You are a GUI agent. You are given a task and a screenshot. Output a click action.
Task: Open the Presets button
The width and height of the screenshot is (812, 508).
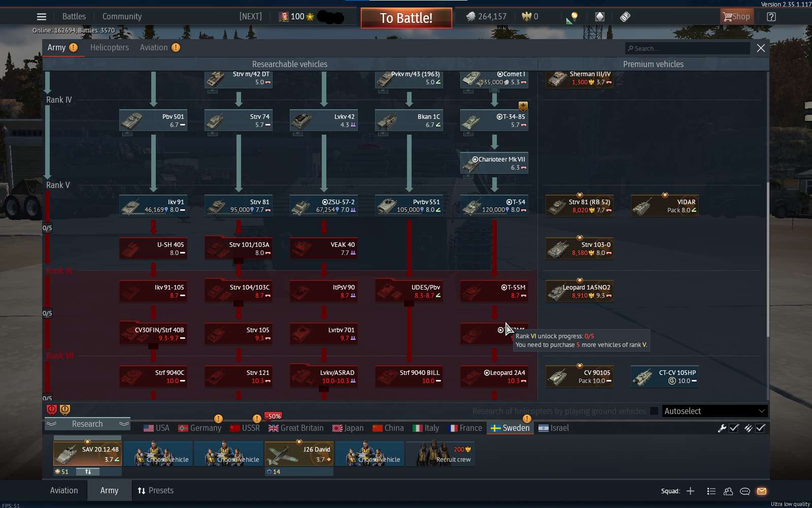(x=156, y=491)
